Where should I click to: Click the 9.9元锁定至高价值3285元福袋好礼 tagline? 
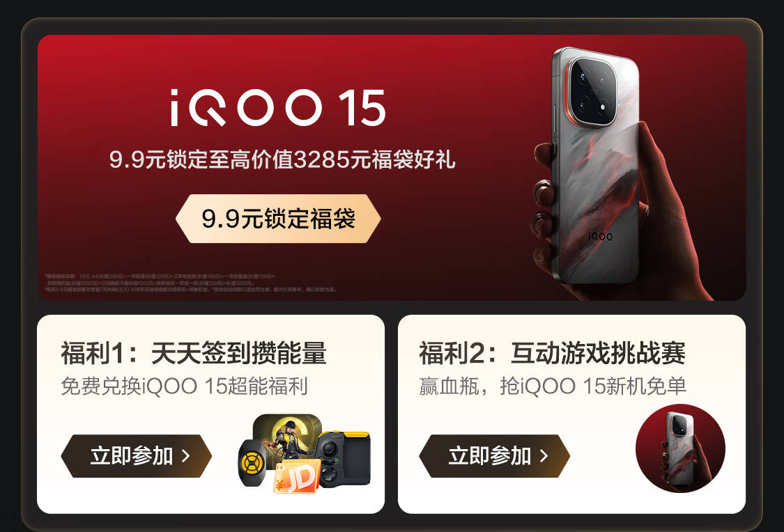(x=282, y=159)
